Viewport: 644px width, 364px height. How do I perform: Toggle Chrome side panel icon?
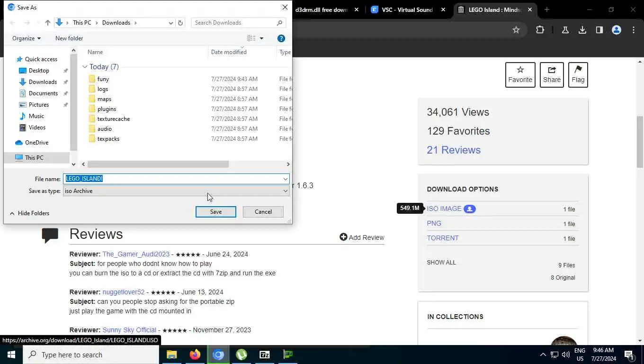click(x=599, y=30)
